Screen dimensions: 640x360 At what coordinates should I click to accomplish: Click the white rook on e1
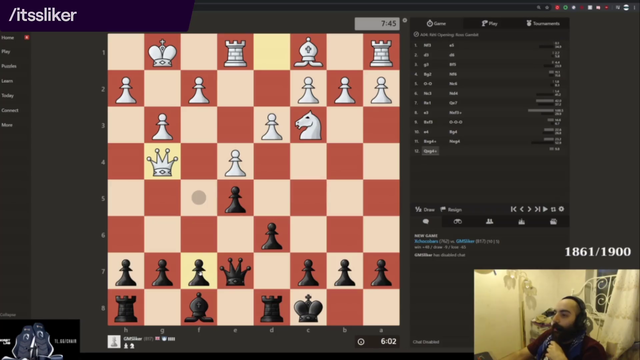point(235,52)
